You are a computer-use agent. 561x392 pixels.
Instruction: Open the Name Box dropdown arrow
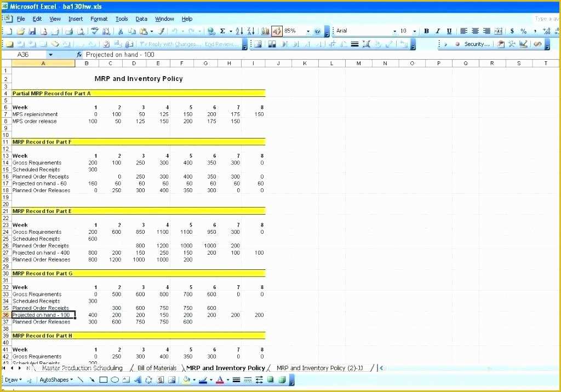point(50,55)
